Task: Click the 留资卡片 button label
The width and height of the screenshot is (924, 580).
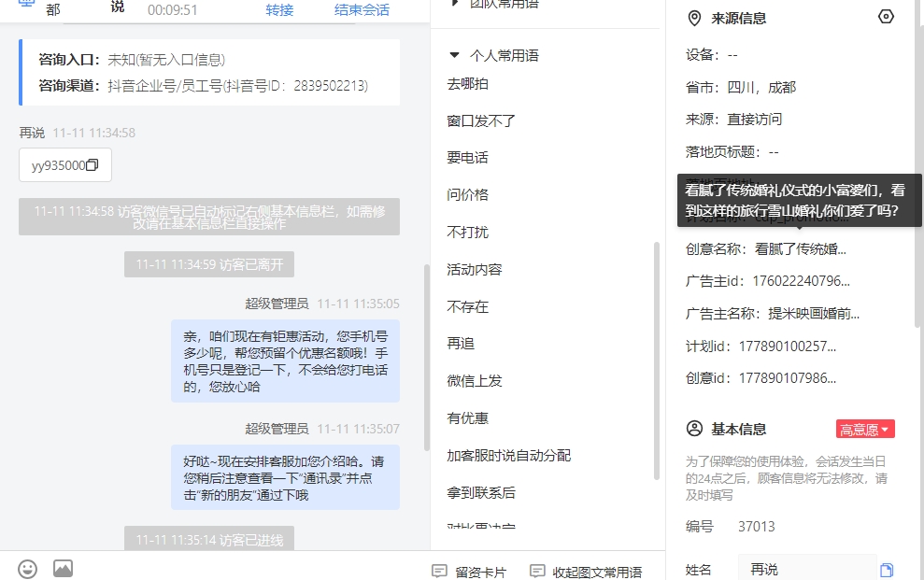Action: pos(481,573)
